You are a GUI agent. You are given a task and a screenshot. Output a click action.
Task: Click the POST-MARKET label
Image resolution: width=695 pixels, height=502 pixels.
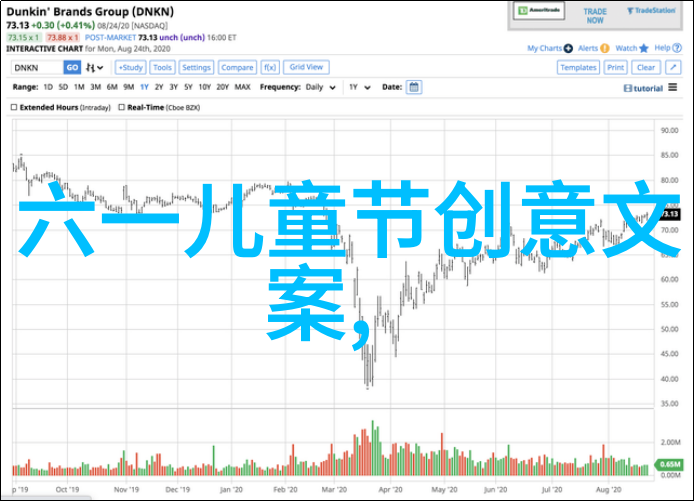(110, 38)
